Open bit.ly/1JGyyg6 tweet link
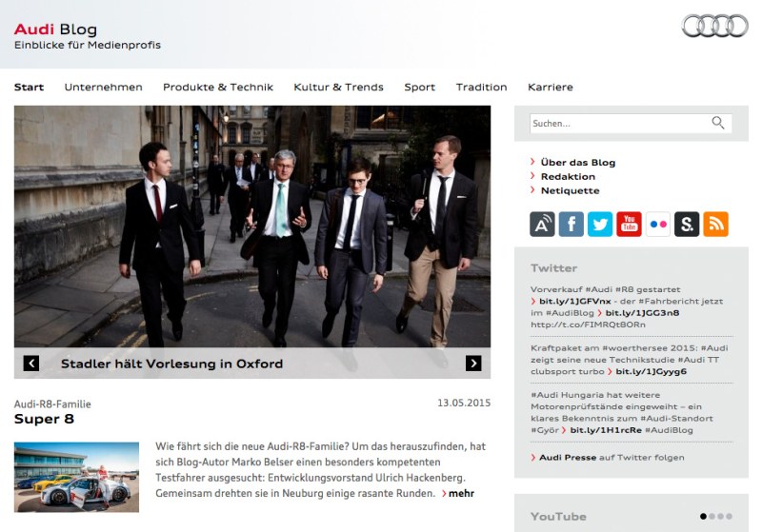The height and width of the screenshot is (532, 762). (651, 371)
